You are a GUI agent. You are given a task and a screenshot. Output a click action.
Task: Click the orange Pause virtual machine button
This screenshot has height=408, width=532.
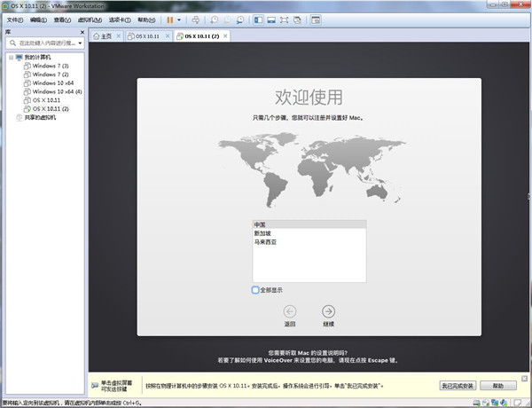170,20
